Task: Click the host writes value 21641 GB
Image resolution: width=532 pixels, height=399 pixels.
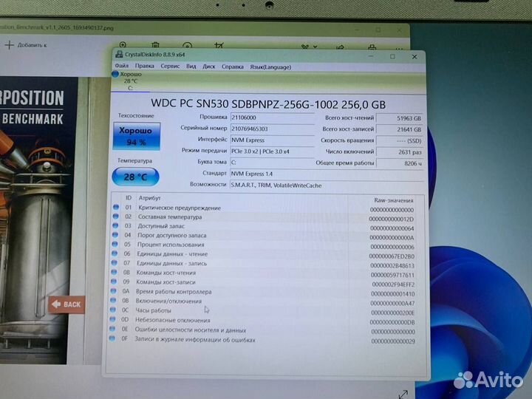Action: 400,129
